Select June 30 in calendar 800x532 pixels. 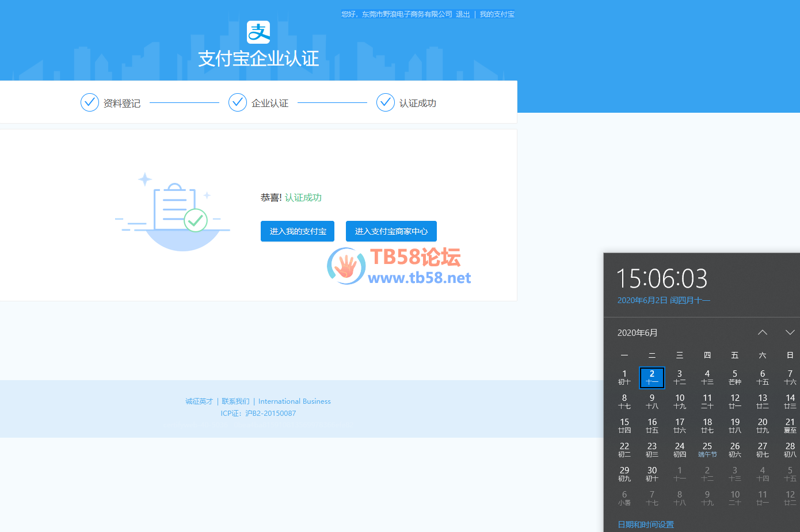652,474
